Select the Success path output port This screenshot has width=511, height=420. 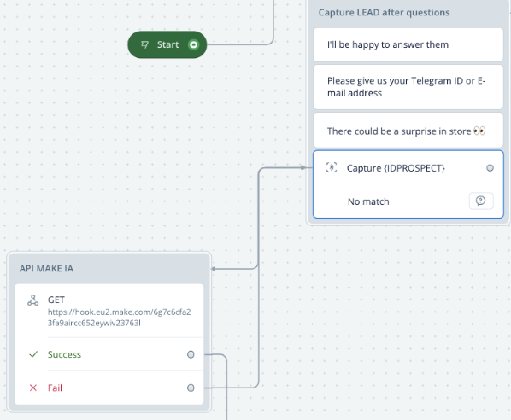tap(191, 354)
